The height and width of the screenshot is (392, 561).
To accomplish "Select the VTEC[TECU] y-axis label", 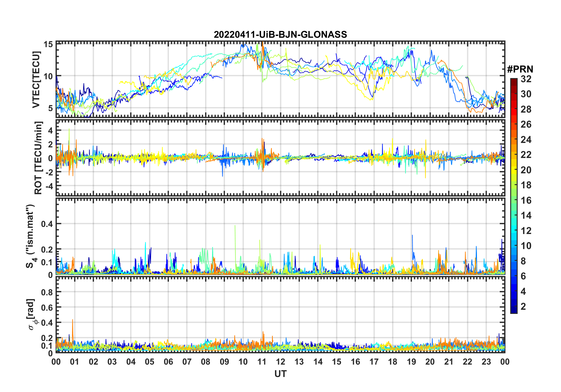I will pos(36,80).
